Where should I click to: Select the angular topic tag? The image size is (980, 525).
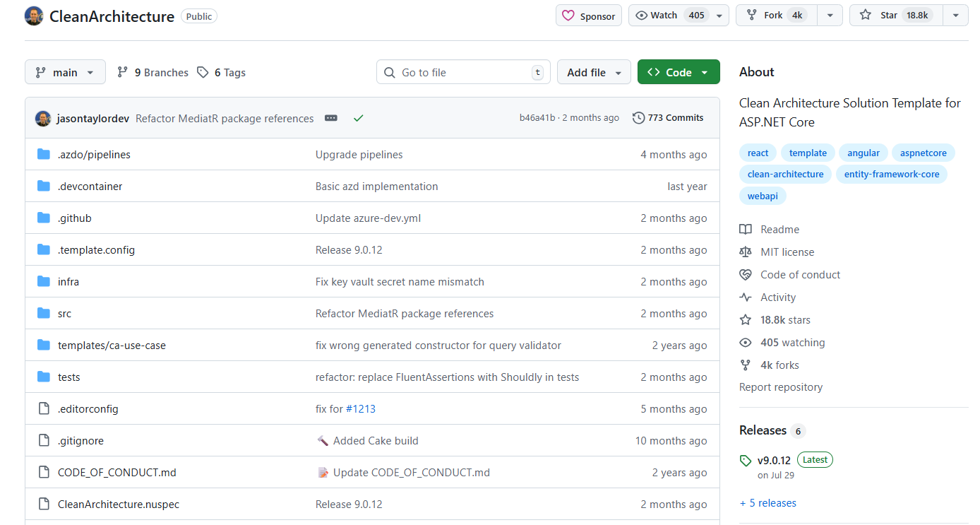864,153
